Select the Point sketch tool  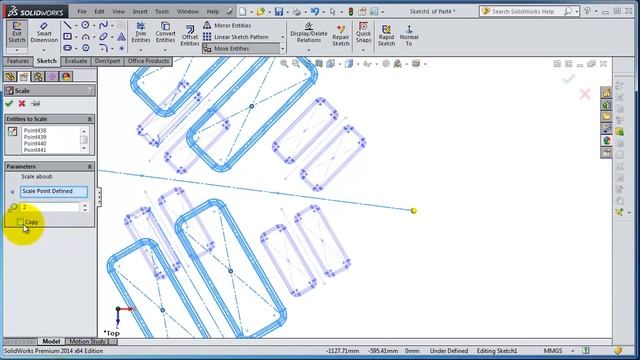pos(121,48)
